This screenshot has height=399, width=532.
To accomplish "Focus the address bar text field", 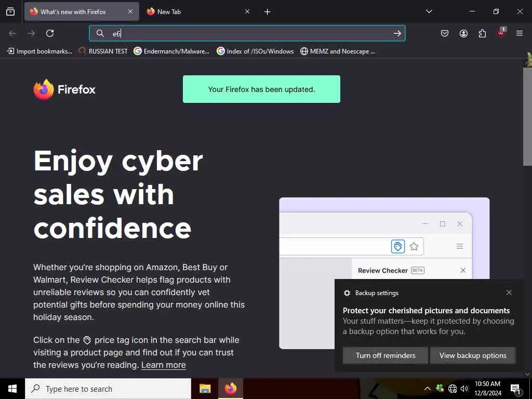I will 247,33.
